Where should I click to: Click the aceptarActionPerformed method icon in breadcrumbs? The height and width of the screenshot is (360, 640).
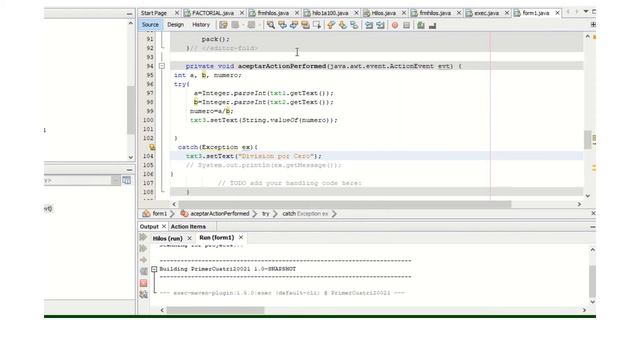coord(184,213)
